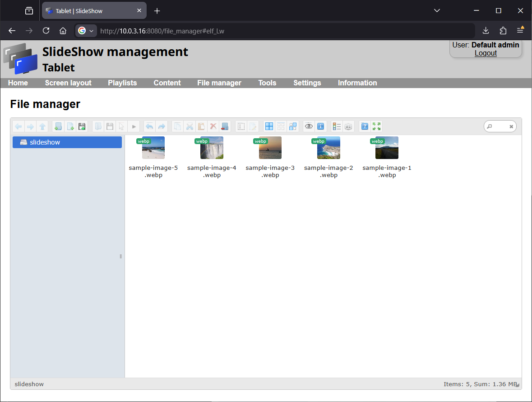532x402 pixels.
Task: Select the sample-image-4.webp thumbnail
Action: (x=212, y=148)
